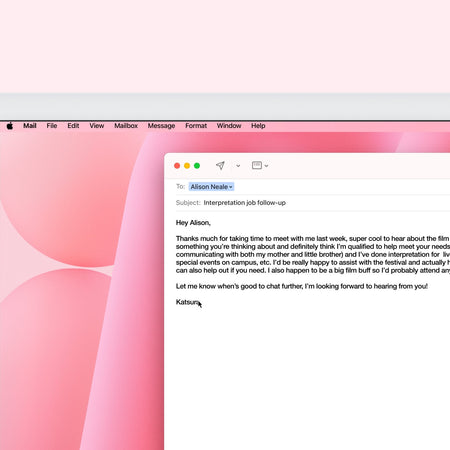Viewport: 450px width, 450px height.
Task: Open the Format menu
Action: click(196, 126)
